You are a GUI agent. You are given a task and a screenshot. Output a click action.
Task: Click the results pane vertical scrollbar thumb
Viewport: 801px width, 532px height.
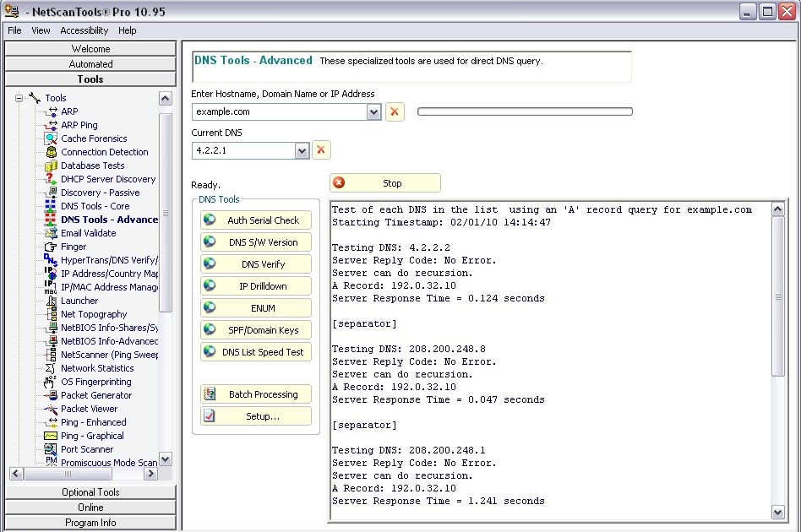click(x=778, y=296)
